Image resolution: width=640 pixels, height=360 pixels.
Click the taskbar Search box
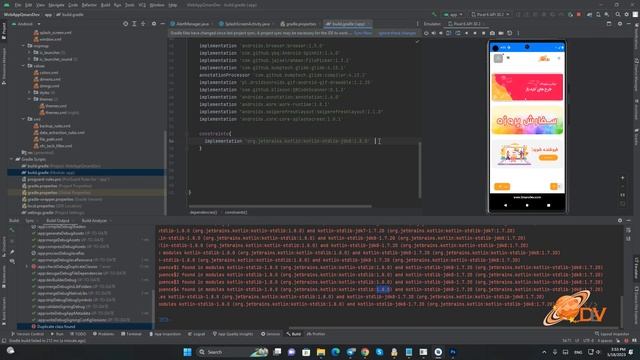[233, 352]
